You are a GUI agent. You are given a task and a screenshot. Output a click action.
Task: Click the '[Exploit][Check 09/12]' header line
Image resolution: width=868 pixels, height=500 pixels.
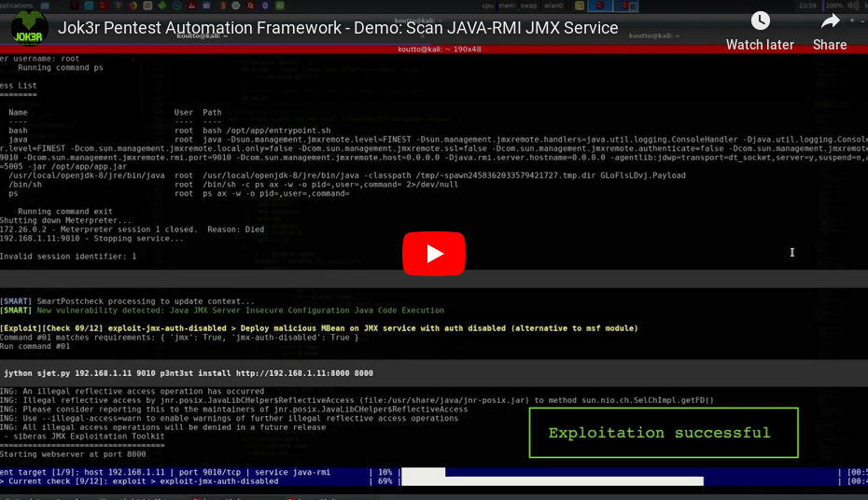point(319,328)
